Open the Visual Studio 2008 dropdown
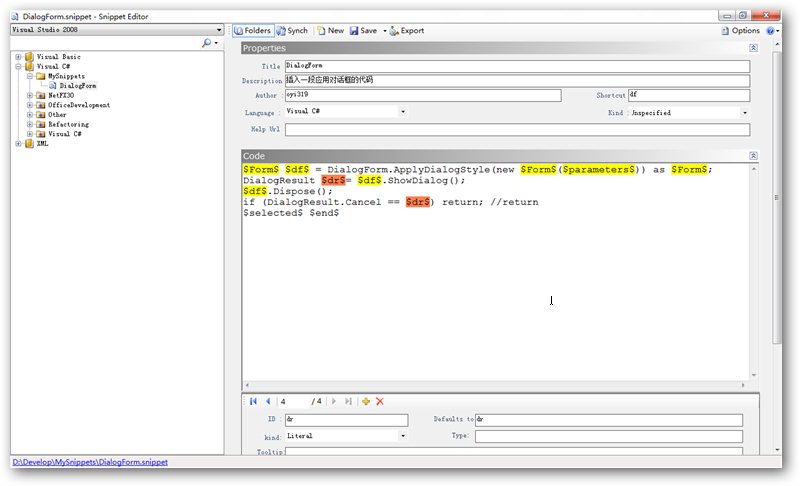Screen dimensions: 800x486 (x=218, y=30)
